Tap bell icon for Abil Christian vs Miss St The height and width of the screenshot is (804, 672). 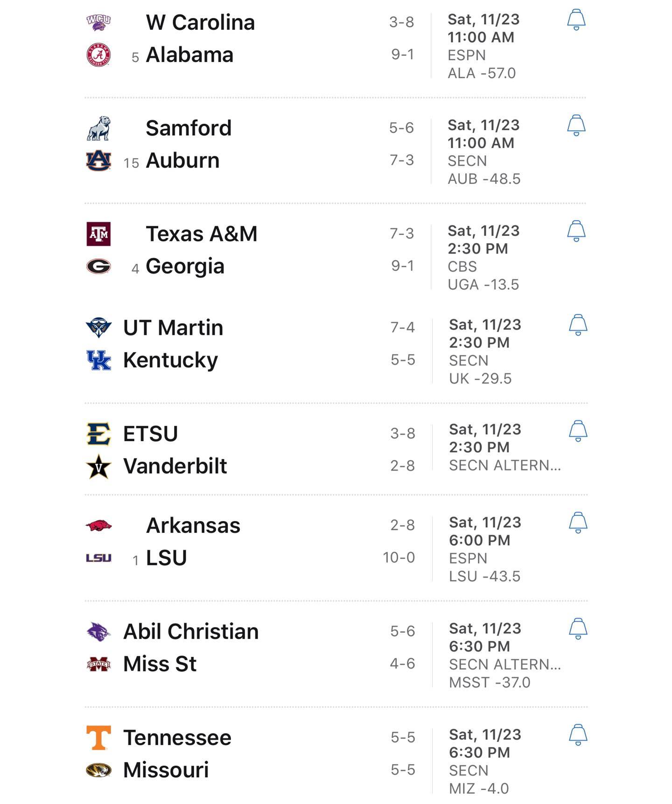[x=578, y=628]
